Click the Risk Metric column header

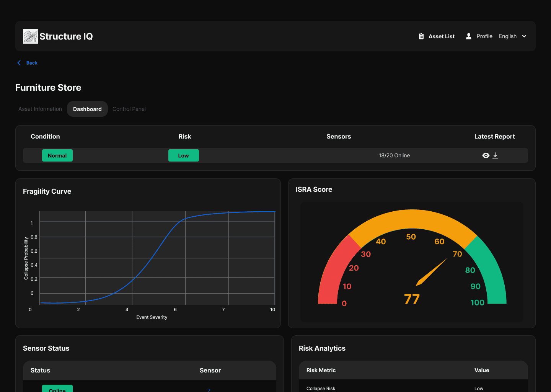pos(321,370)
